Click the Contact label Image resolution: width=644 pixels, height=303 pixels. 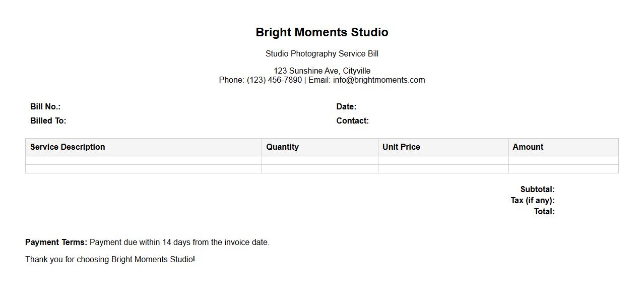352,121
